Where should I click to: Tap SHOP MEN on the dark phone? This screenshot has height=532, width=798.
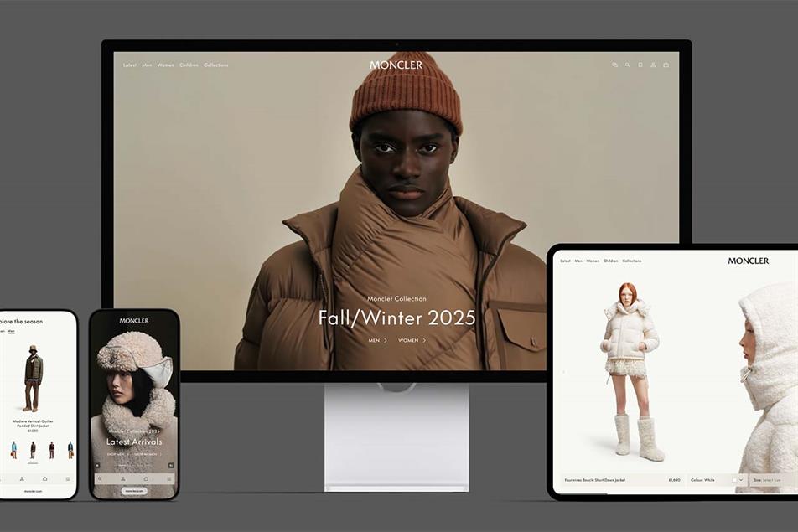pos(117,454)
